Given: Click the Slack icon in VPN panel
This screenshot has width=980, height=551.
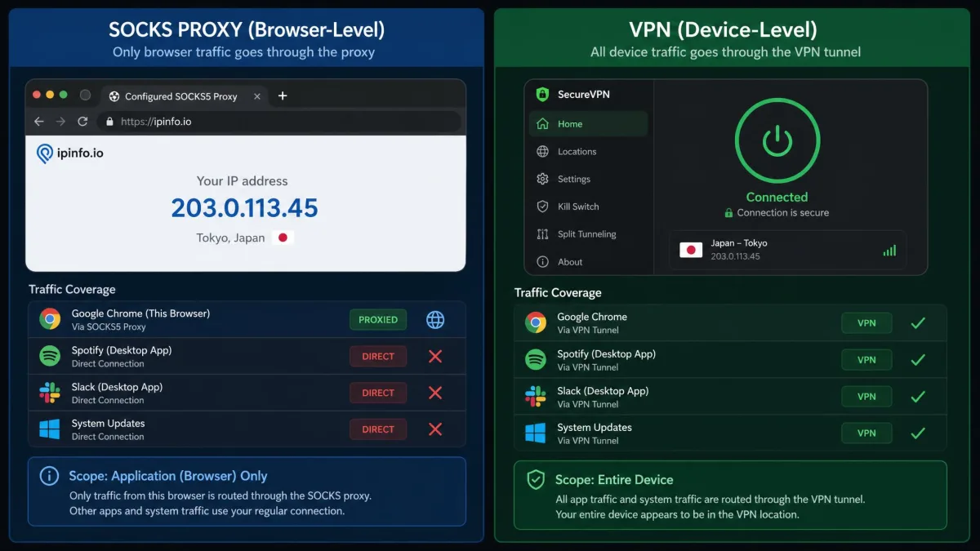Looking at the screenshot, I should (536, 397).
